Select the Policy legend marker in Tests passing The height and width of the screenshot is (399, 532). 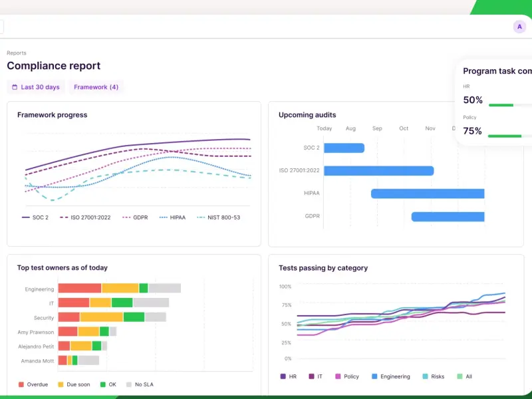click(x=338, y=376)
